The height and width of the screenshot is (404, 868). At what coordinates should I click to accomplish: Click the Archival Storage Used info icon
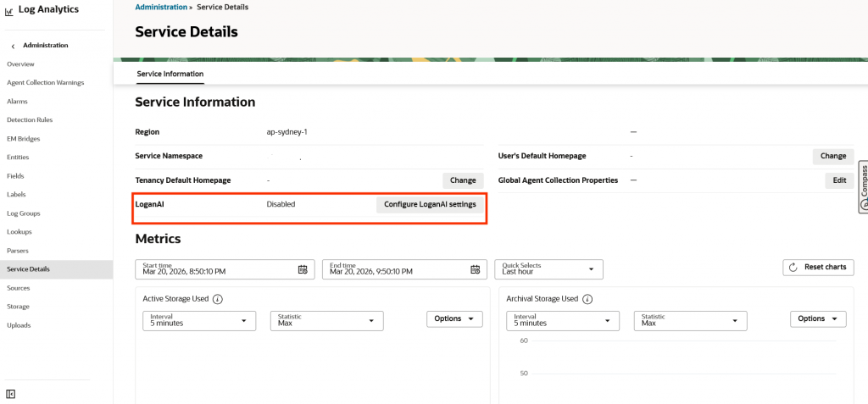[x=587, y=299]
